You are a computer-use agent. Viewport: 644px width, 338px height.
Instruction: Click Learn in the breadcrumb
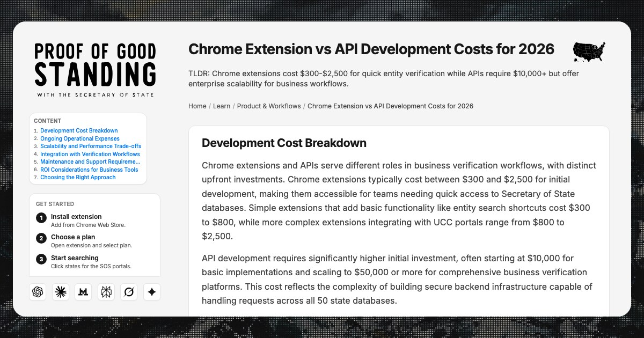222,106
